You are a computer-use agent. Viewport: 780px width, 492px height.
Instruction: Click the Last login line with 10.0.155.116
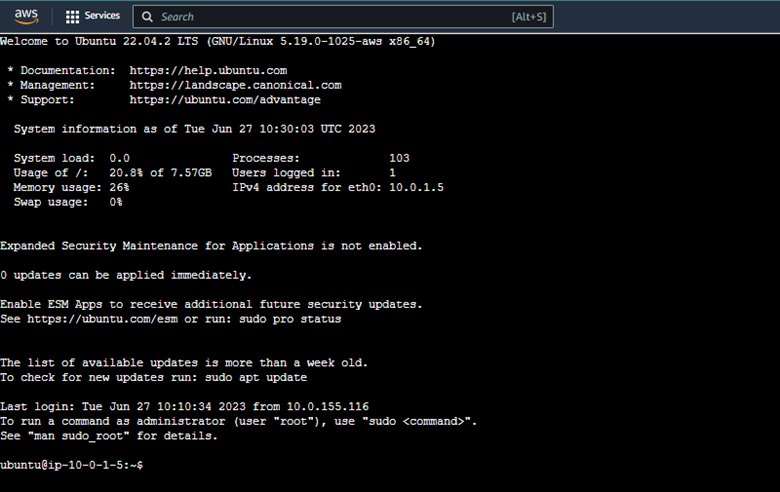point(185,406)
